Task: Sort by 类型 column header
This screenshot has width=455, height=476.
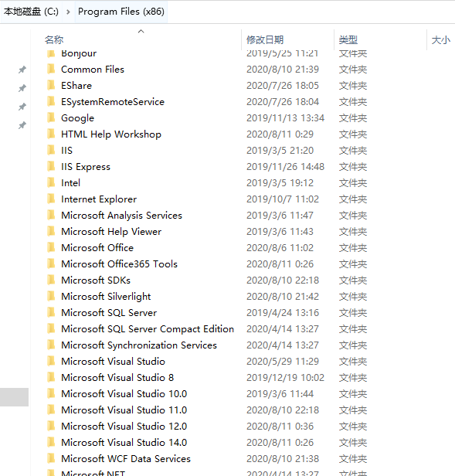Action: click(348, 39)
